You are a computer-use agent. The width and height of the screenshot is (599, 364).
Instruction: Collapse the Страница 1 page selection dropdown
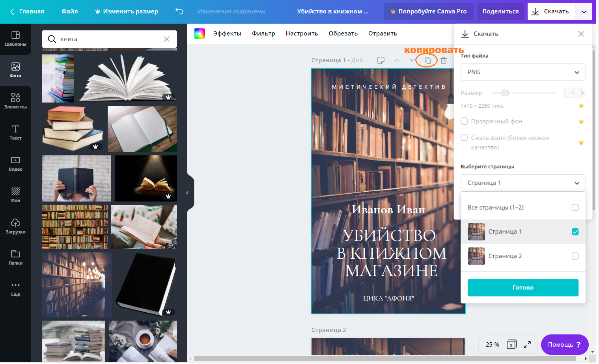[522, 183]
